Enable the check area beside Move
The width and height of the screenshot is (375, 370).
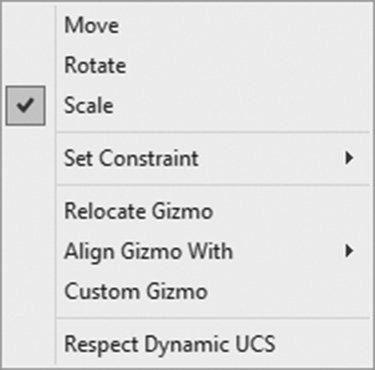tap(25, 25)
